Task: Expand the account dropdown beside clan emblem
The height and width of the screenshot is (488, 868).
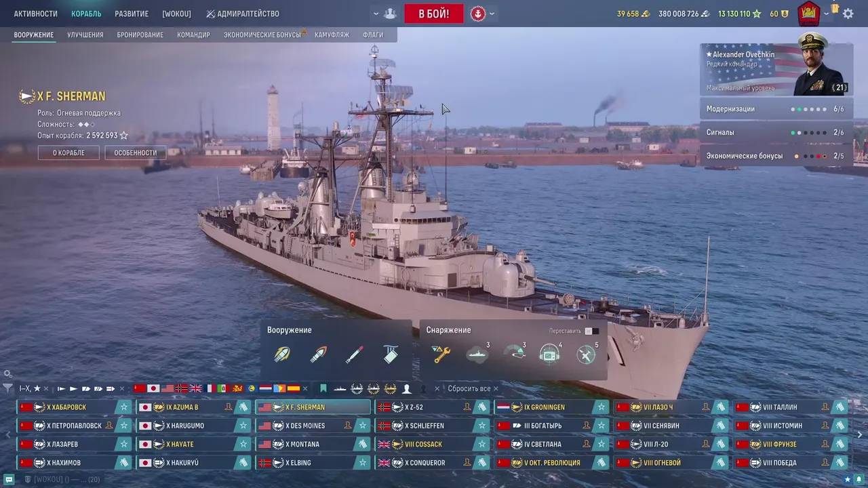Action: coord(826,14)
